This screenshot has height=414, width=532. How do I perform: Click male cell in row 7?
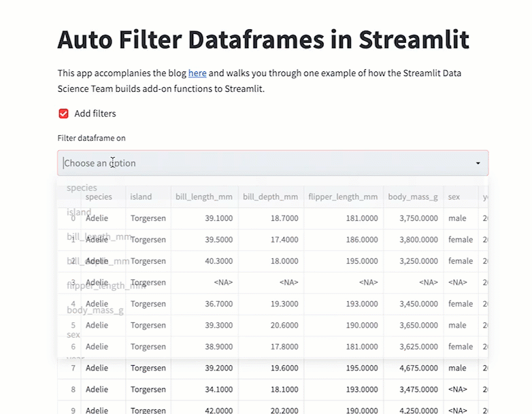[x=461, y=368]
